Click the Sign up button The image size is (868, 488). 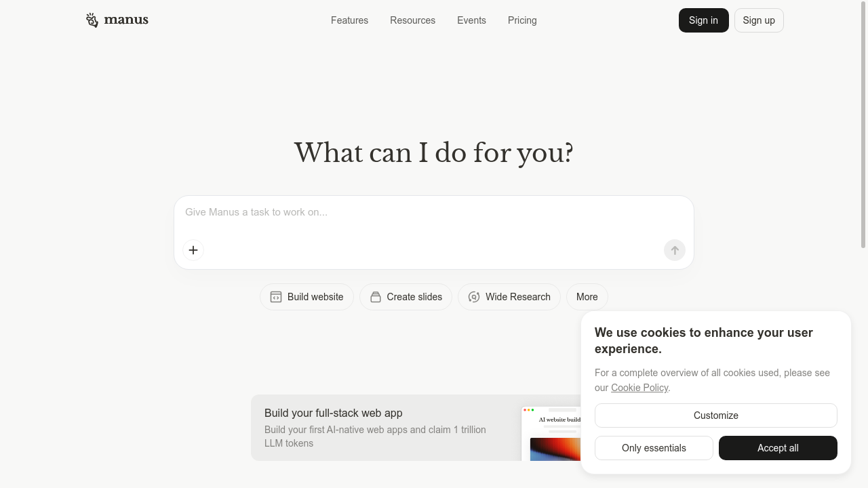click(x=758, y=20)
